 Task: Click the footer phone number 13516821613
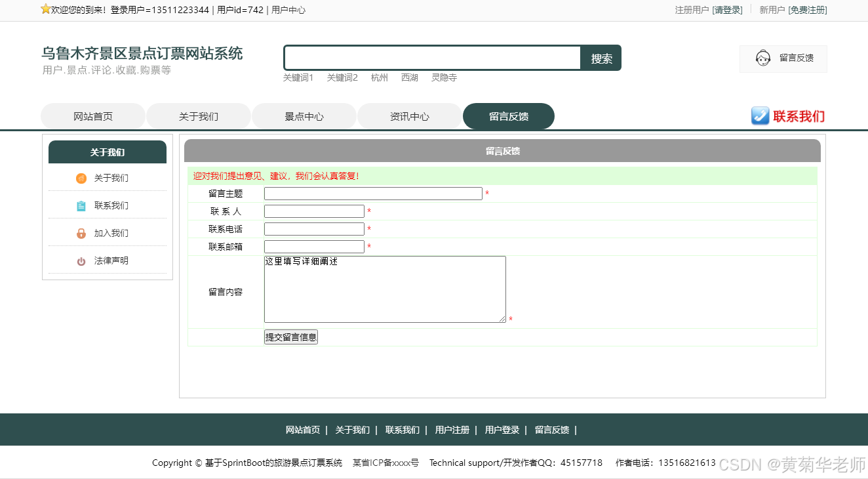click(x=687, y=463)
